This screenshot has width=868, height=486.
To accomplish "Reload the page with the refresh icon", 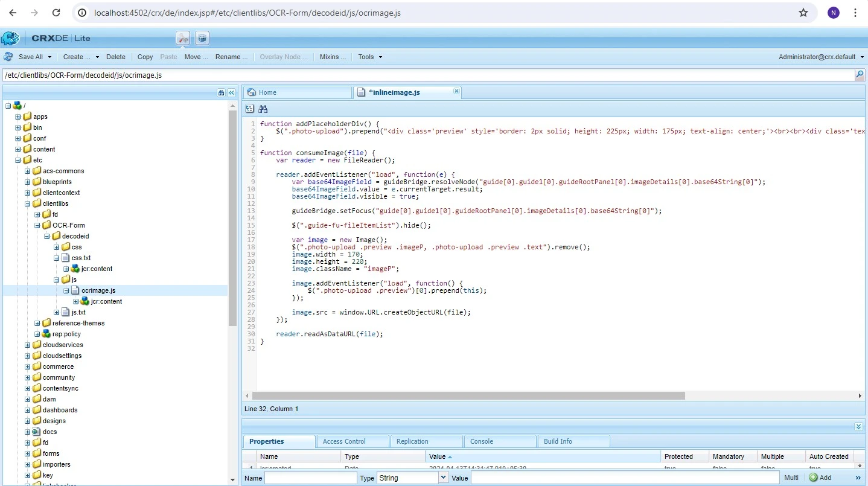I will point(56,13).
